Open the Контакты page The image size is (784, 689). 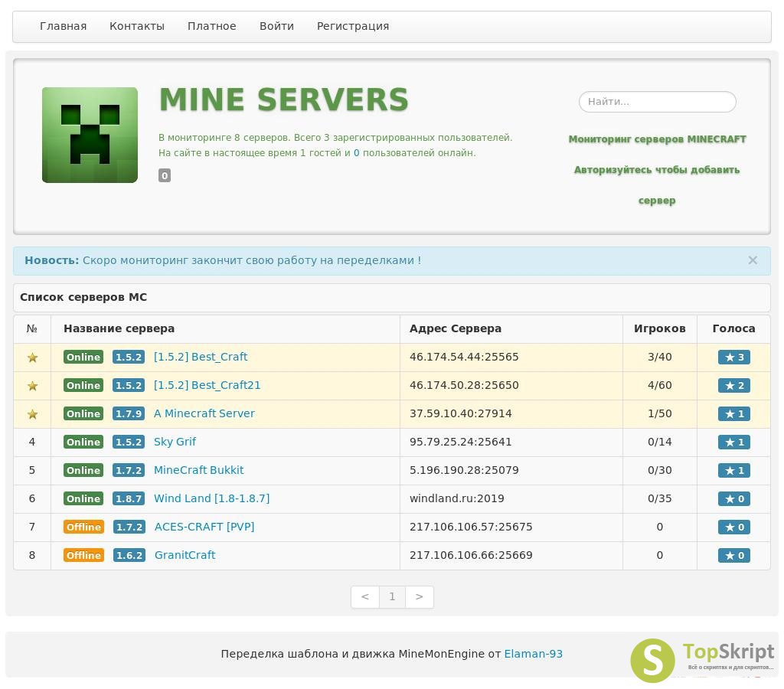pyautogui.click(x=137, y=26)
